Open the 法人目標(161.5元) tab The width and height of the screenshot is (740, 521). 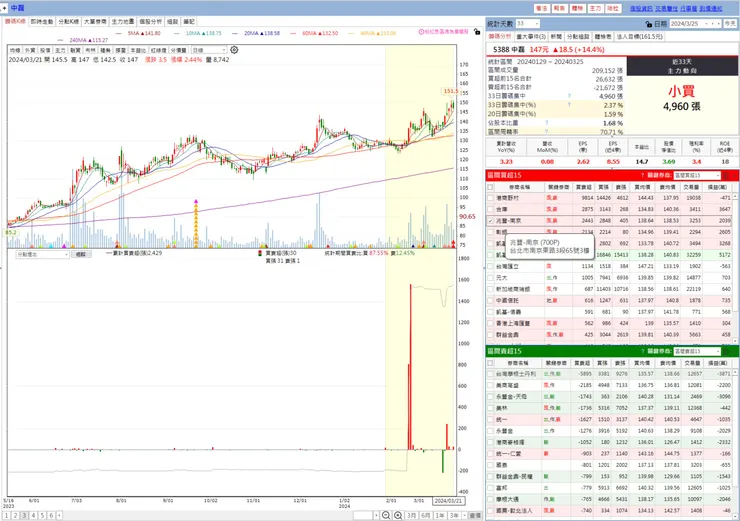(x=640, y=37)
